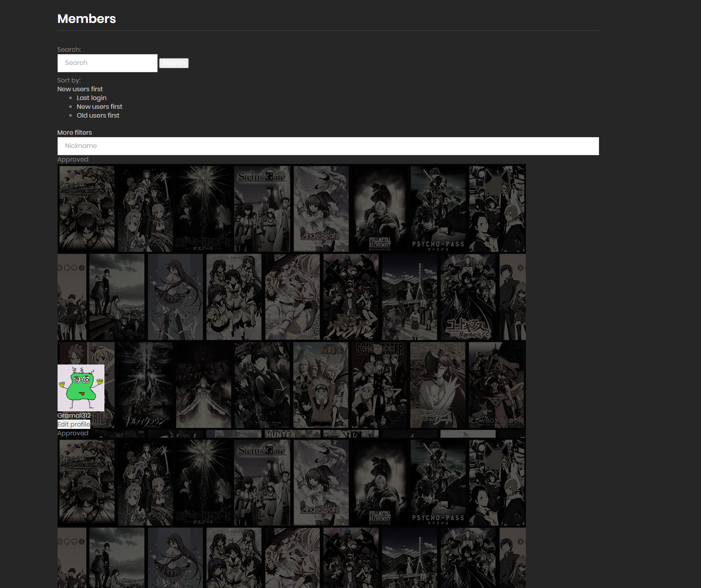The height and width of the screenshot is (588, 701).
Task: Click the Search text input field
Action: [x=107, y=63]
